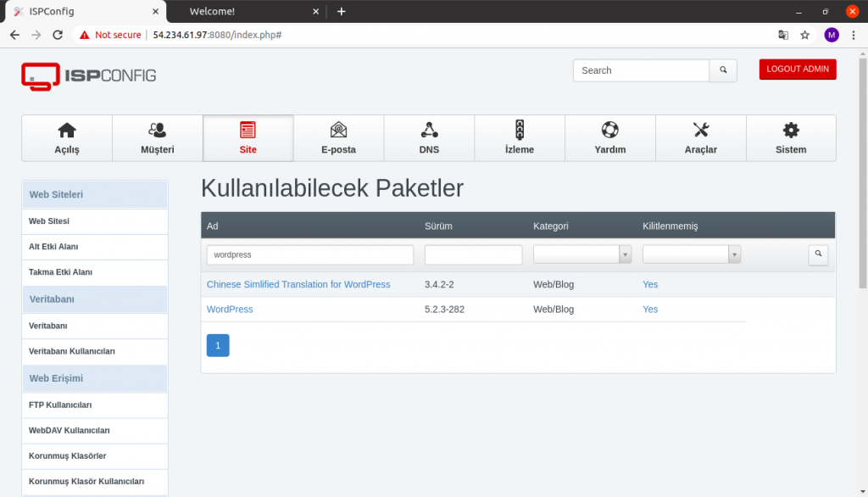Click the Kategori column header

tap(551, 226)
